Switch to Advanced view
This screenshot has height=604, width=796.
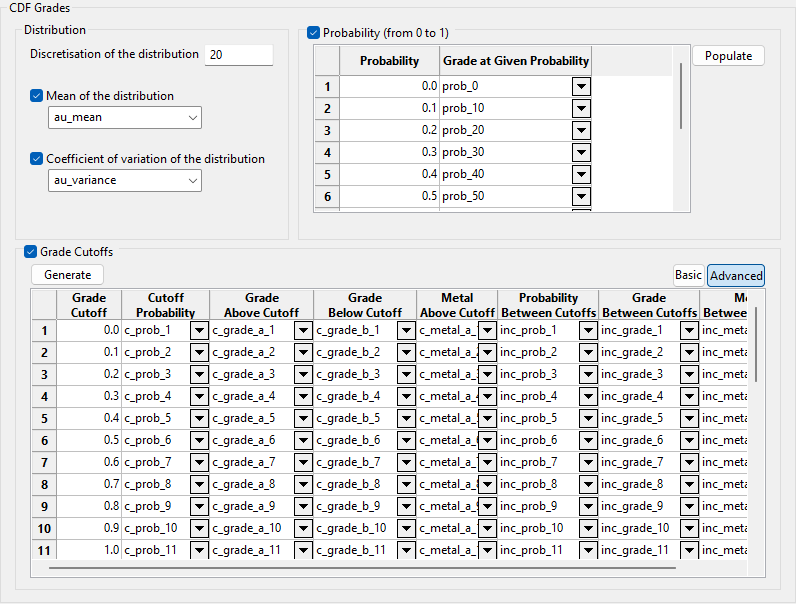coord(736,275)
